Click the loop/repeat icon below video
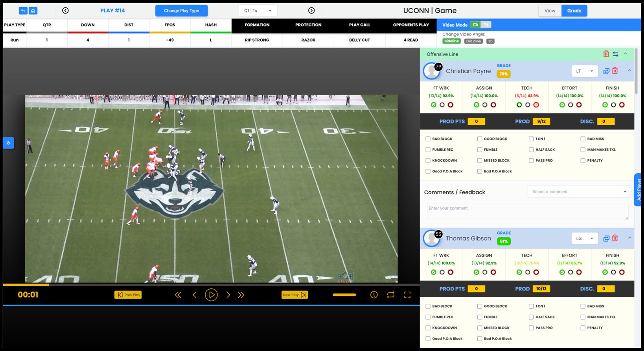 tap(390, 295)
